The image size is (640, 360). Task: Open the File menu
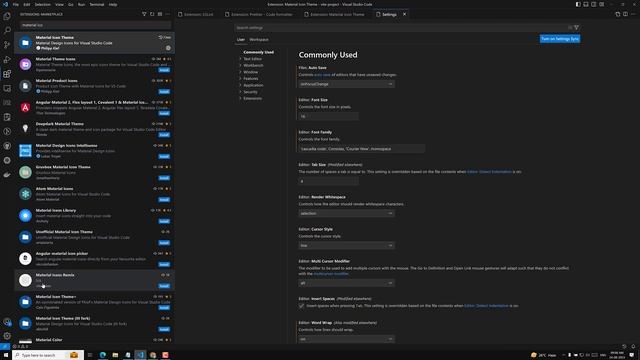click(x=16, y=4)
